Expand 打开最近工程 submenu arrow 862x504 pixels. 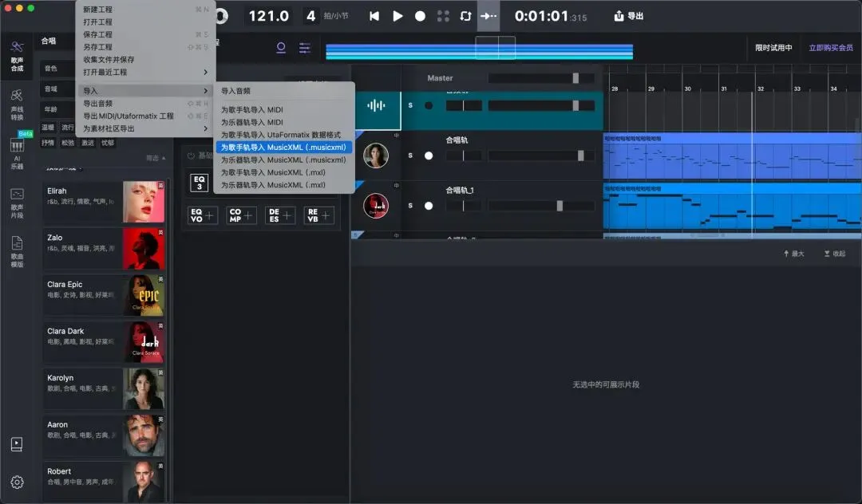click(x=206, y=72)
